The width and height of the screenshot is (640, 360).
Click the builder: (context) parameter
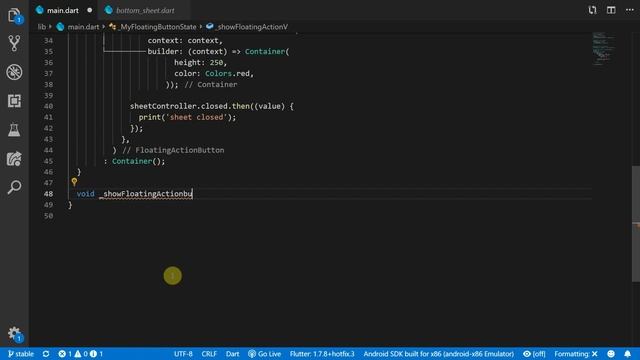pyautogui.click(x=187, y=51)
